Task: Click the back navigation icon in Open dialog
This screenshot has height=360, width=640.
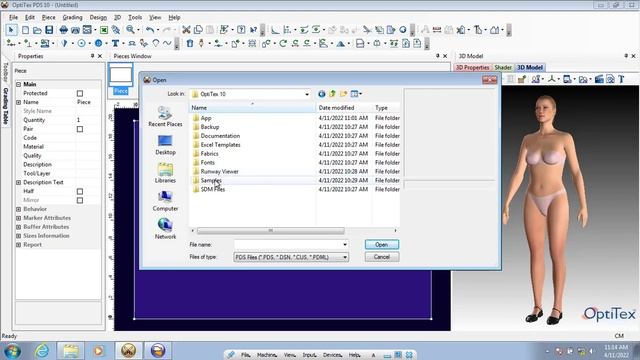Action: coord(322,94)
